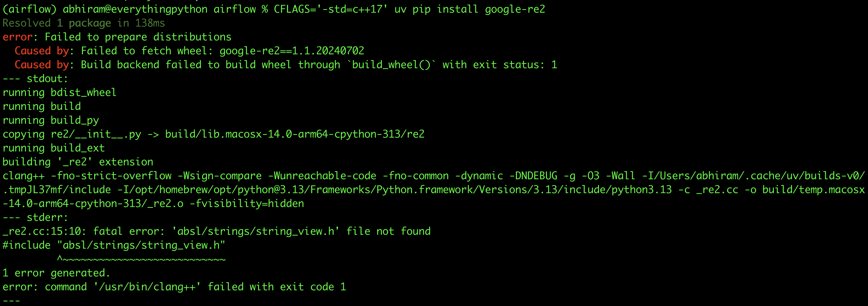Click the #include "absl/strings/string_view.h" source line
This screenshot has width=868, height=306.
point(114,245)
